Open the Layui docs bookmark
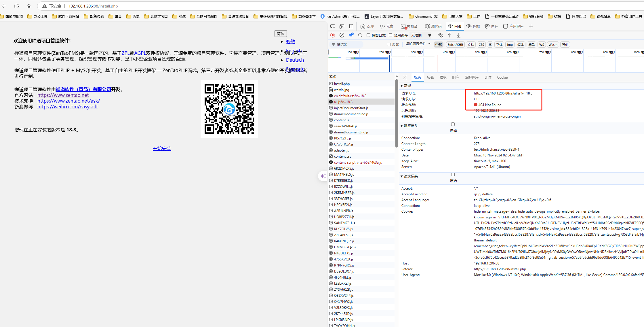This screenshot has height=327, width=644. pos(384,16)
